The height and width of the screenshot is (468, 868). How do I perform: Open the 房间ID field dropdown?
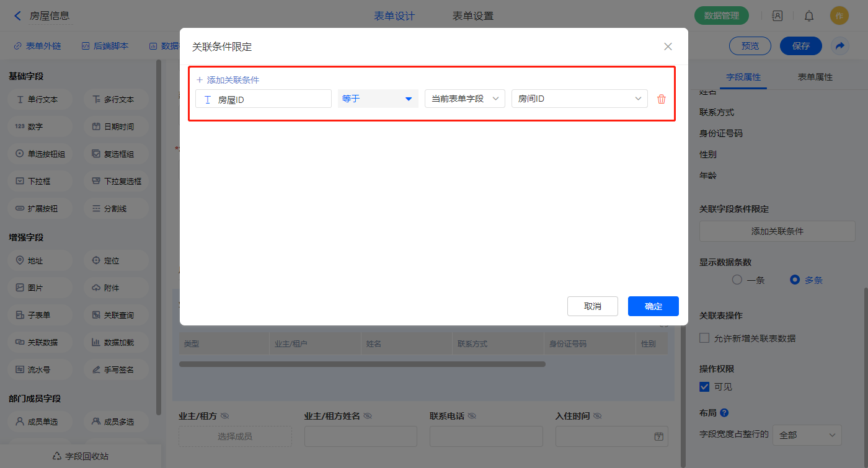(x=579, y=99)
